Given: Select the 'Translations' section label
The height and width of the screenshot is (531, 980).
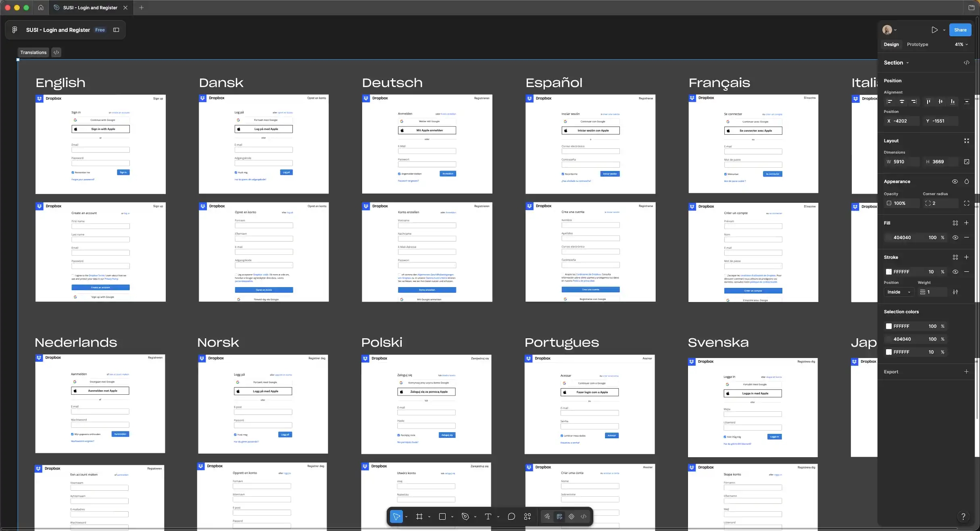Looking at the screenshot, I should click(33, 52).
